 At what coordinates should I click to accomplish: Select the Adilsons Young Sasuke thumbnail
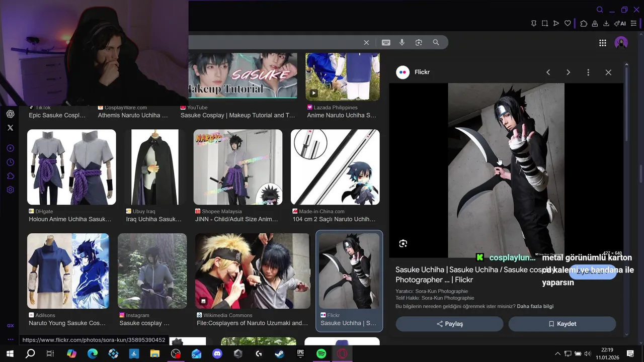68,271
